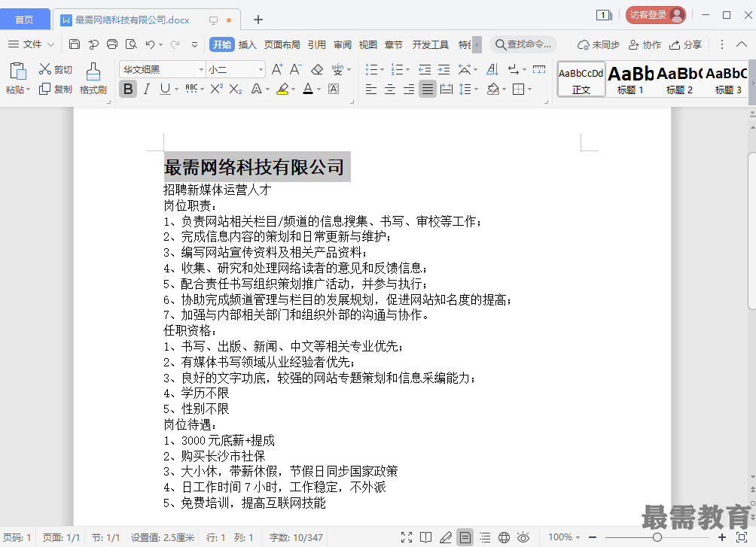Toggle Bold formatting
This screenshot has height=547, width=756.
128,89
